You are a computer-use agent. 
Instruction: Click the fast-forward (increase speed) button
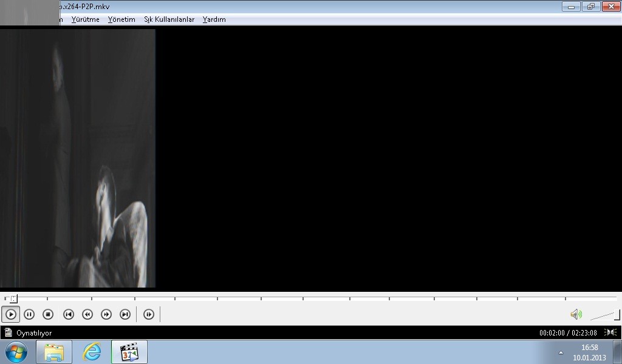106,314
